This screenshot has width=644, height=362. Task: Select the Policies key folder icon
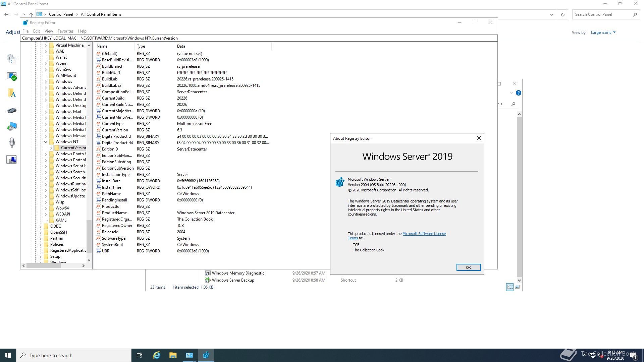click(46, 244)
